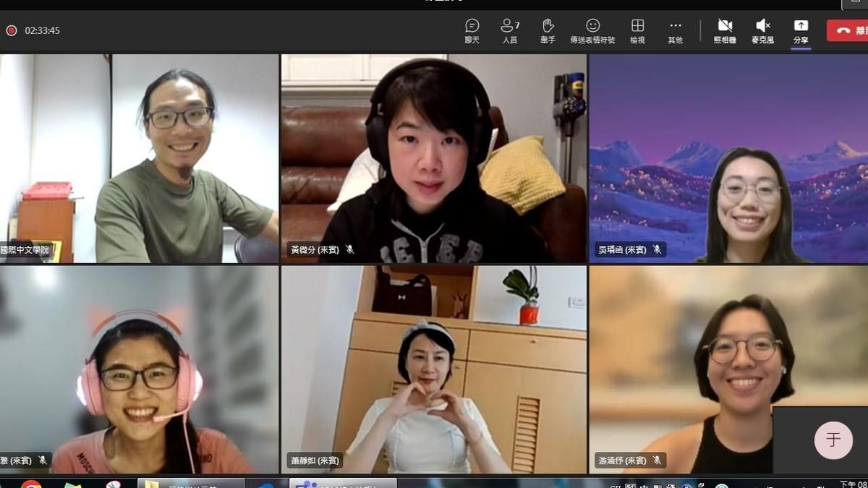Select 國際中文學院 participant video tile

[x=139, y=158]
